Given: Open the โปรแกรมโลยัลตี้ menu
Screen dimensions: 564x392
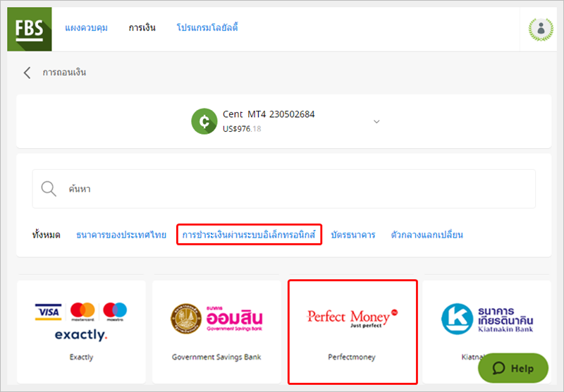Looking at the screenshot, I should tap(207, 27).
